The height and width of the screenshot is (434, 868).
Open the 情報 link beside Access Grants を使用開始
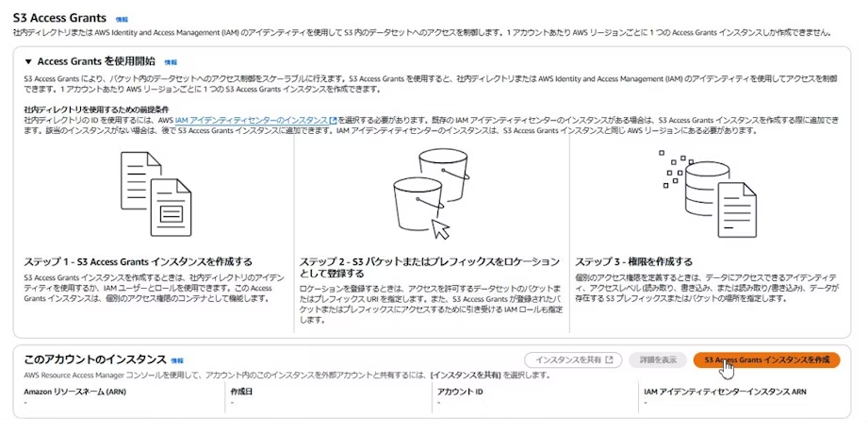coord(171,62)
